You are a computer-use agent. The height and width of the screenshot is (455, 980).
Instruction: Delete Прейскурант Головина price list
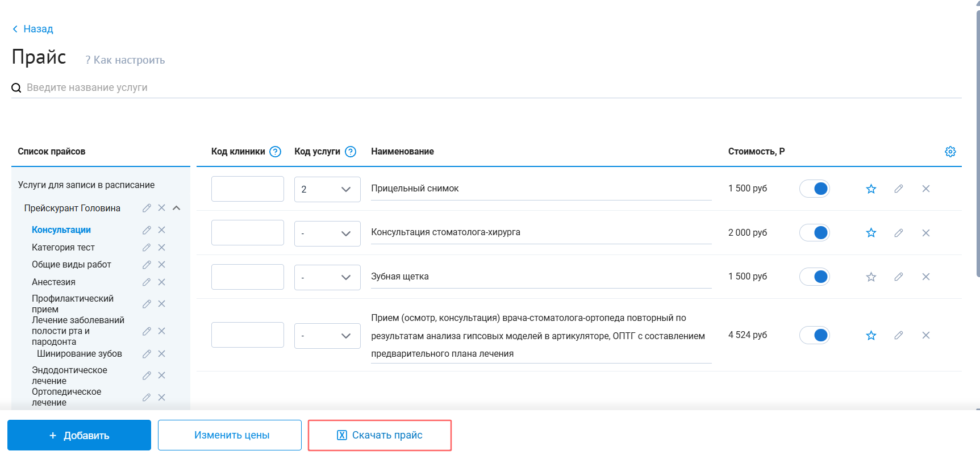[161, 208]
